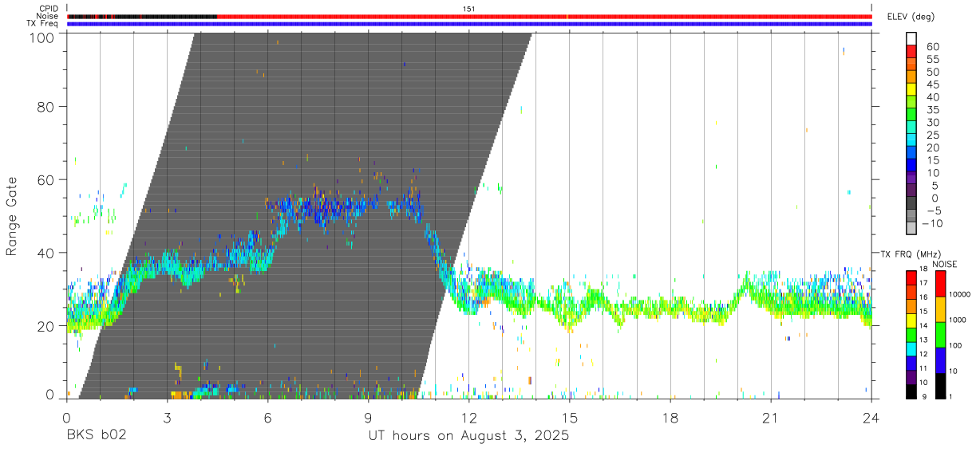This screenshot has height=452, width=980.
Task: Click the white top segment of ELEV colorbar
Action: (911, 37)
